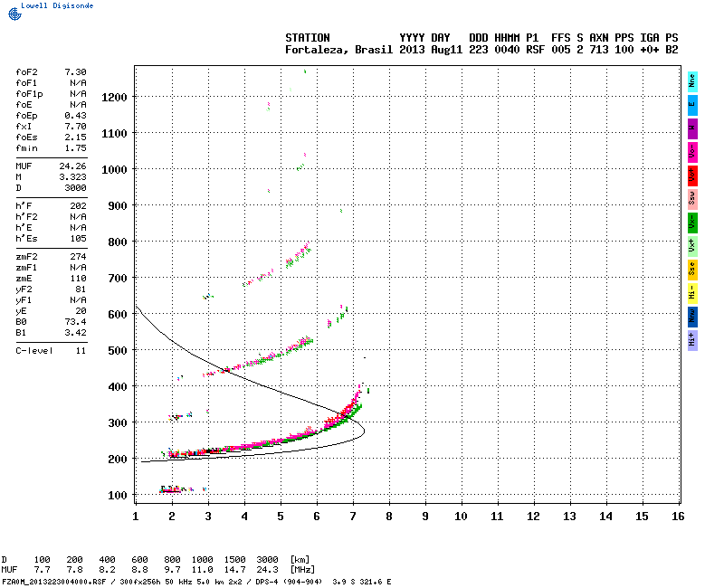The image size is (724, 588).
Task: Select the yellow Hi- legend swatch
Action: click(692, 293)
